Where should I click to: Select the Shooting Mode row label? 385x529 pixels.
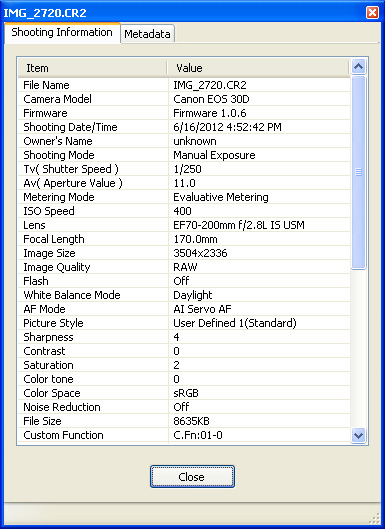tap(59, 155)
